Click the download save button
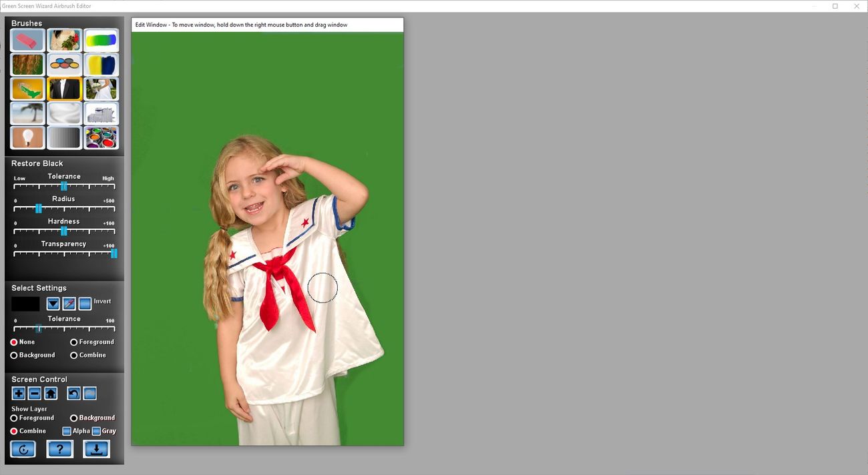The image size is (868, 475). coord(96,449)
